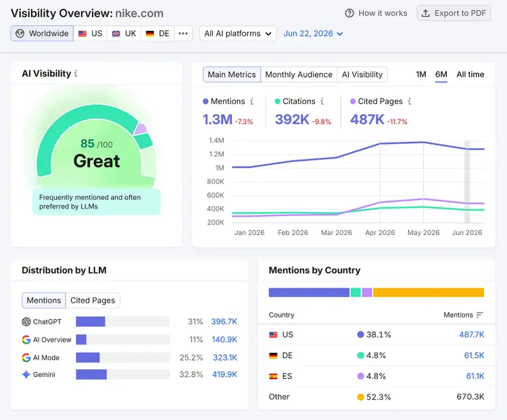This screenshot has height=420, width=507.
Task: Click the 487K Cited Pages value
Action: click(367, 120)
